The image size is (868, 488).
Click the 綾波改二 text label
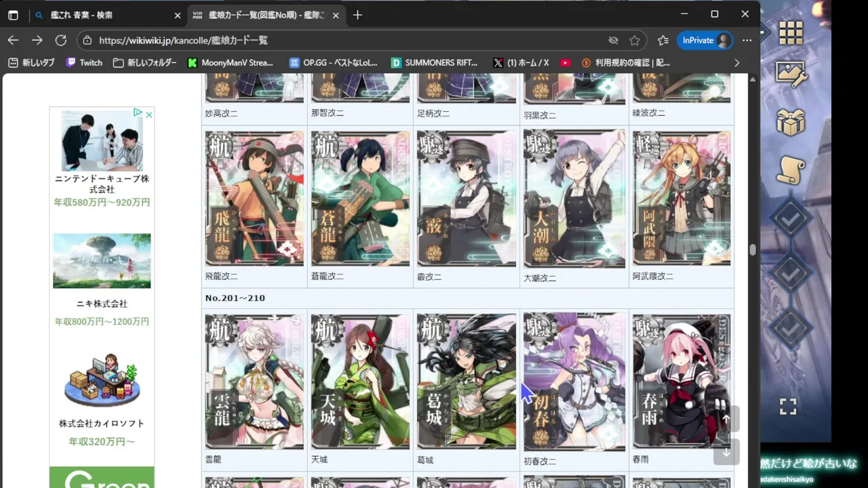pos(649,113)
